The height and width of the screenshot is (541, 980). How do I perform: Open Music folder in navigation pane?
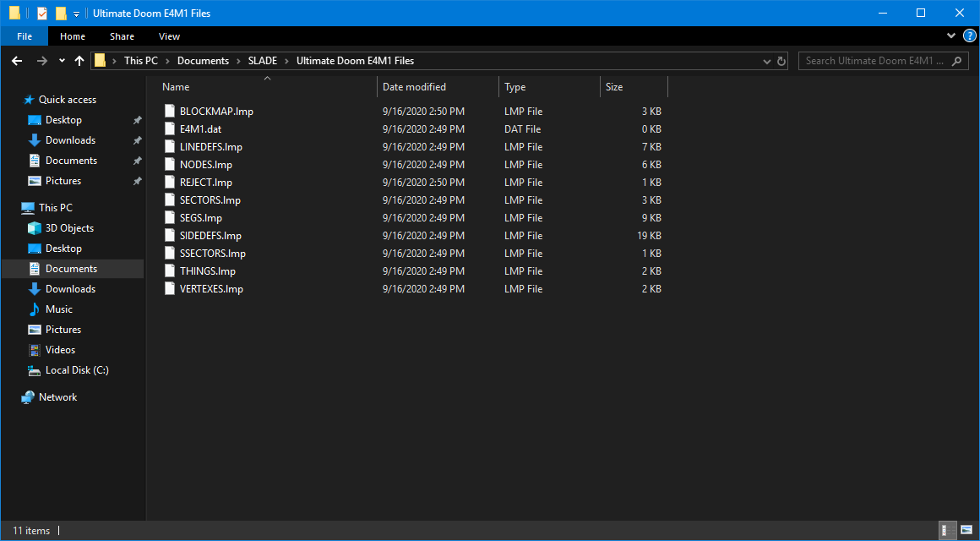(x=58, y=309)
